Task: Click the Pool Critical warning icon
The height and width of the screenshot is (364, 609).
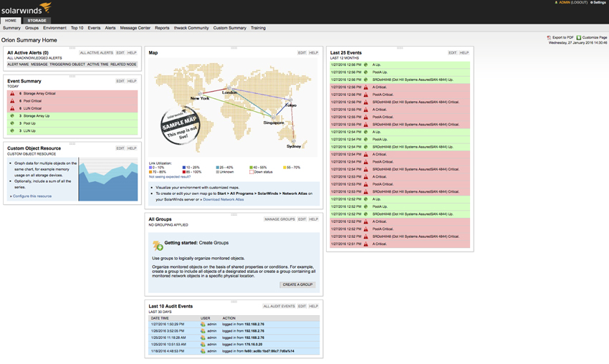Action: click(12, 101)
